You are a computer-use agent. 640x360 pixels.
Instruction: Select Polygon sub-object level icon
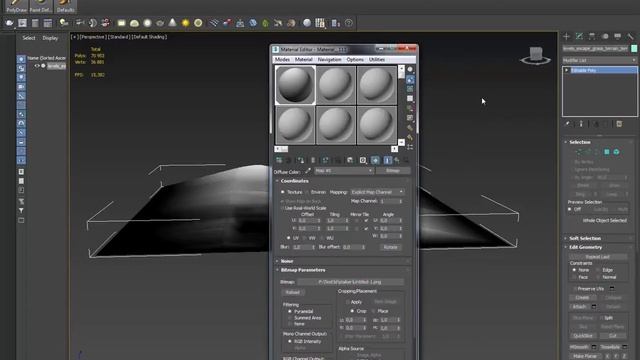pos(607,152)
